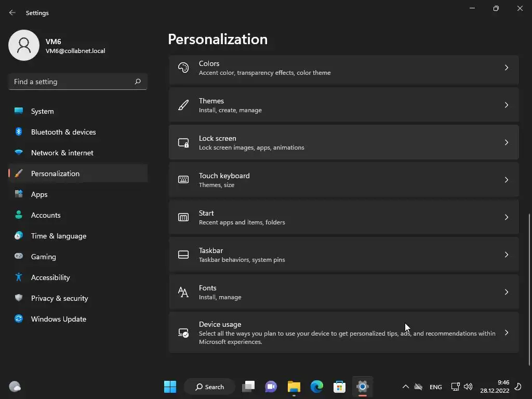Expand the Device usage chevron

[506, 332]
